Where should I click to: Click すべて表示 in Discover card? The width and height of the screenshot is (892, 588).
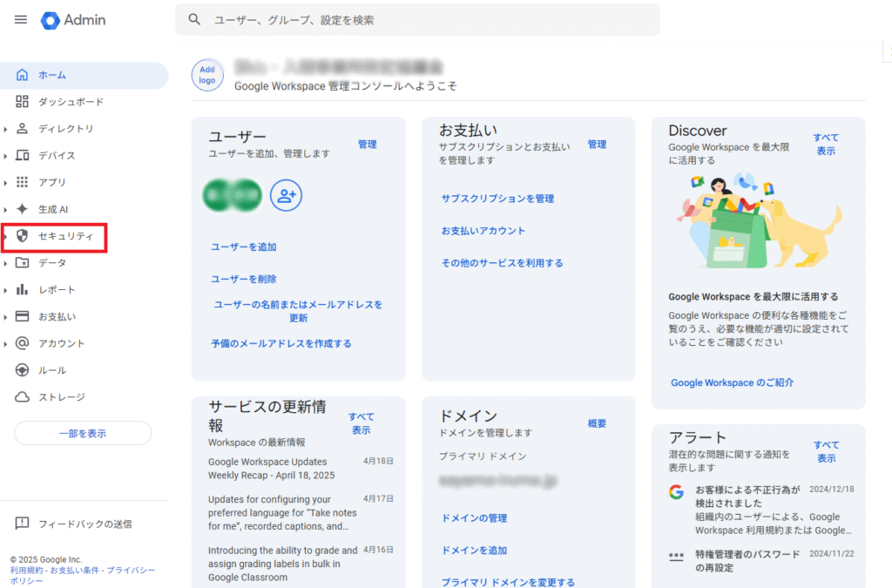[826, 144]
